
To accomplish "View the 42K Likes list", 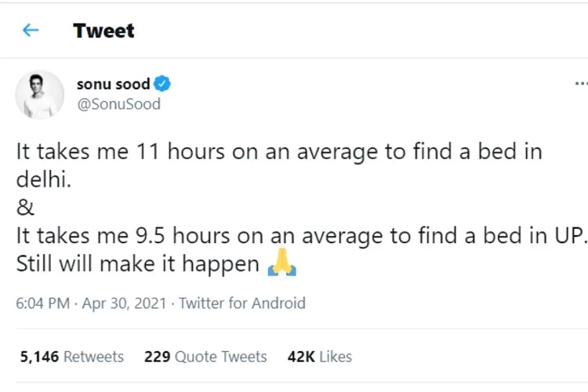I will point(320,357).
